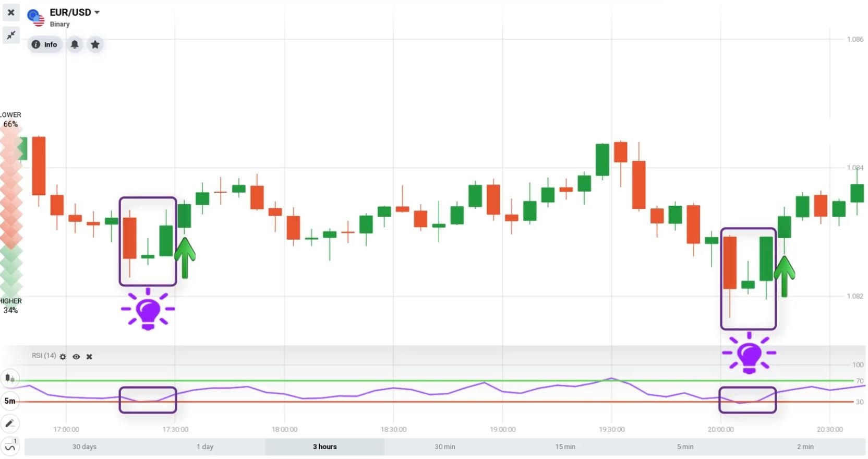Select the 15 min time range
The width and height of the screenshot is (868, 459).
tap(565, 446)
